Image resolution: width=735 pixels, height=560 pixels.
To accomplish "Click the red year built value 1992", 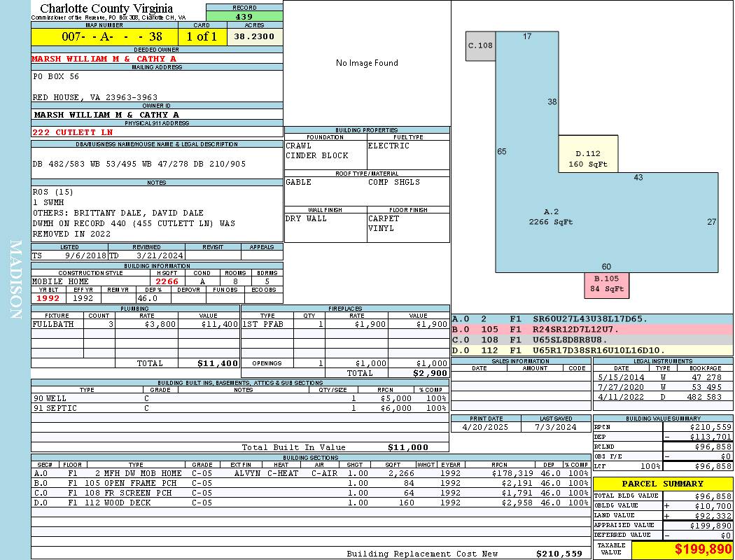I will [48, 298].
